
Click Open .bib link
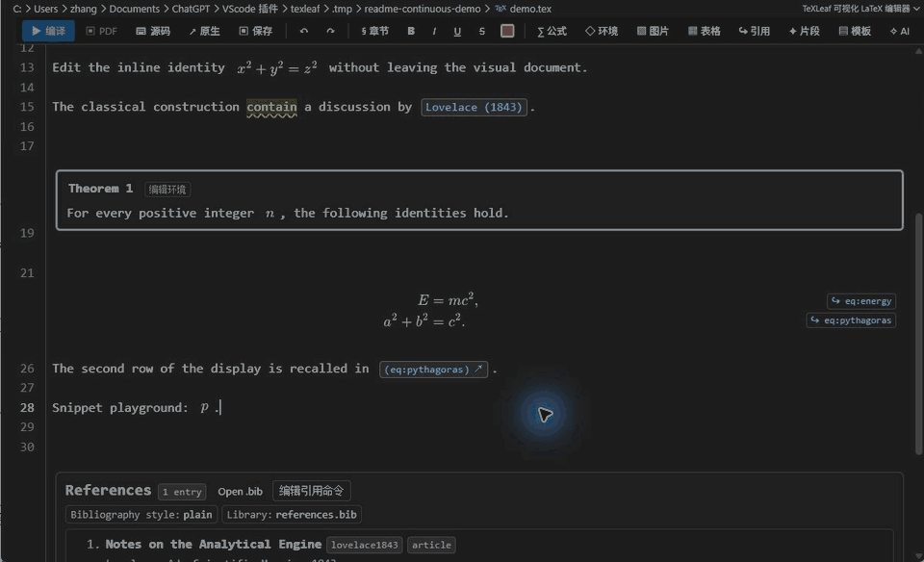click(241, 492)
